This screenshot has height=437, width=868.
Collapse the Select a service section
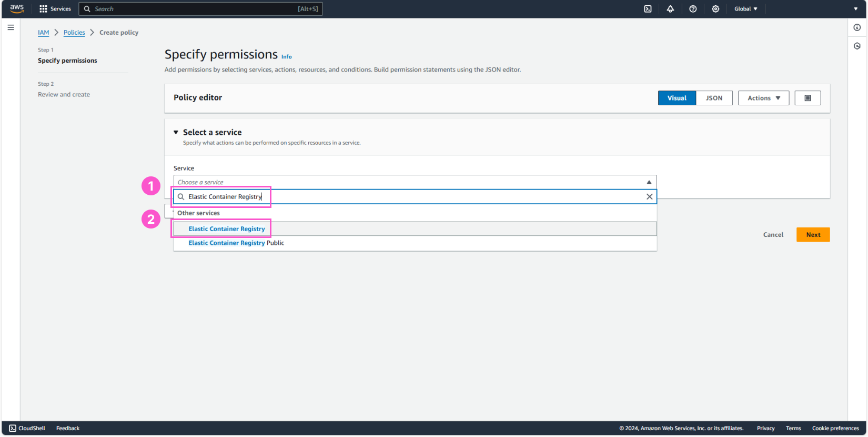[x=176, y=133]
